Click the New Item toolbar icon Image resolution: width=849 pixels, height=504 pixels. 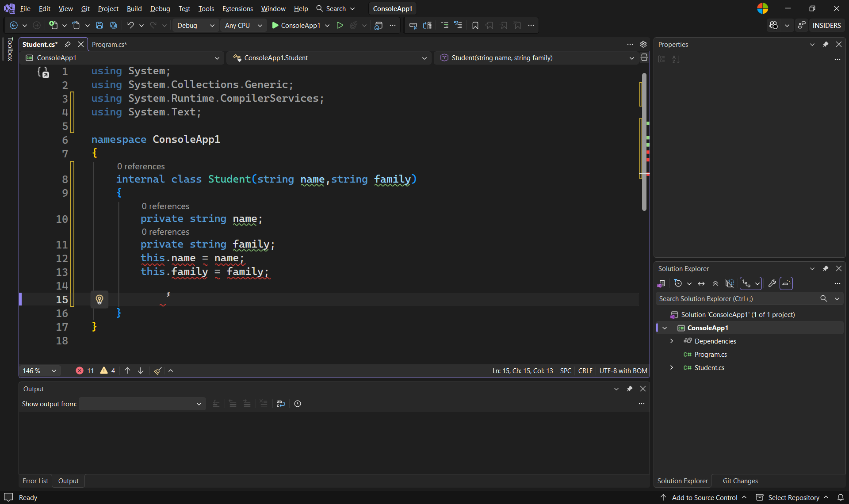(x=53, y=26)
